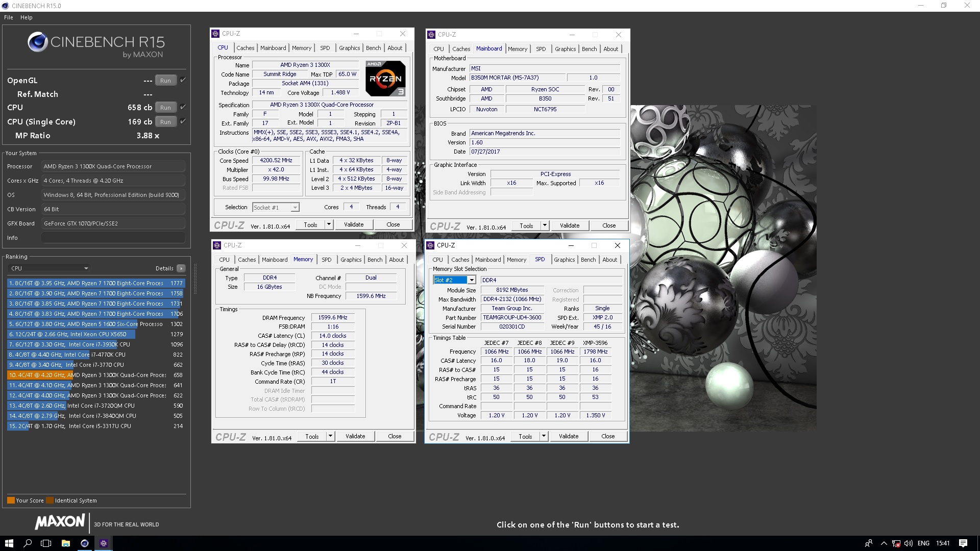980x551 pixels.
Task: Click the network tray icon
Action: (896, 543)
